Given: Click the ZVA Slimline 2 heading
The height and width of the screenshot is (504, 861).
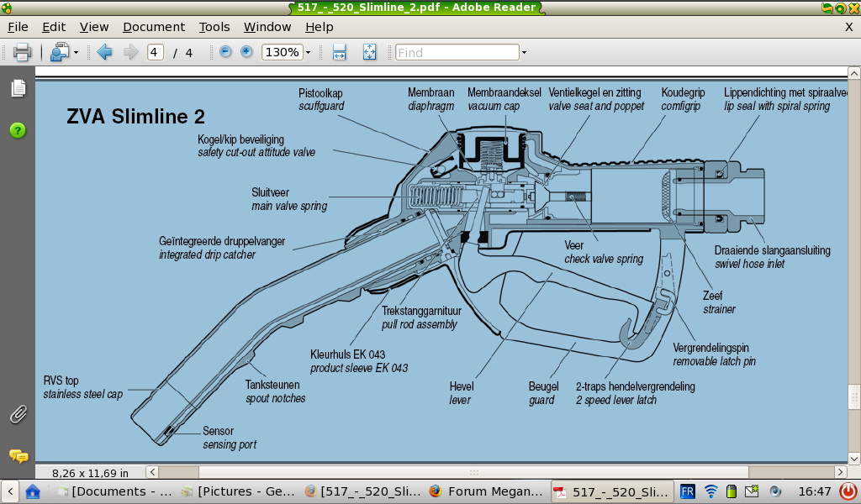Looking at the screenshot, I should pos(135,116).
